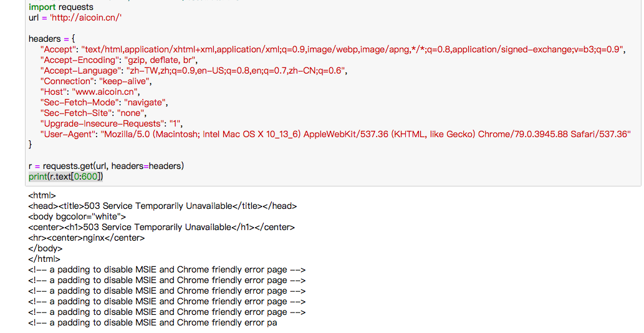Screen dimensions: 644x333
Task: Click the closing brace of headers dict
Action: (x=30, y=144)
